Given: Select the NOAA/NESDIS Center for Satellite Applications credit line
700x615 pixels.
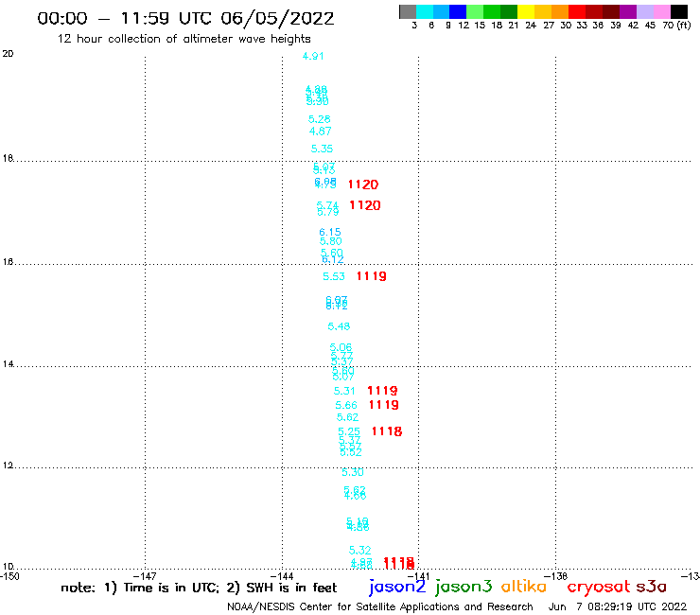Looking at the screenshot, I should pos(380,606).
